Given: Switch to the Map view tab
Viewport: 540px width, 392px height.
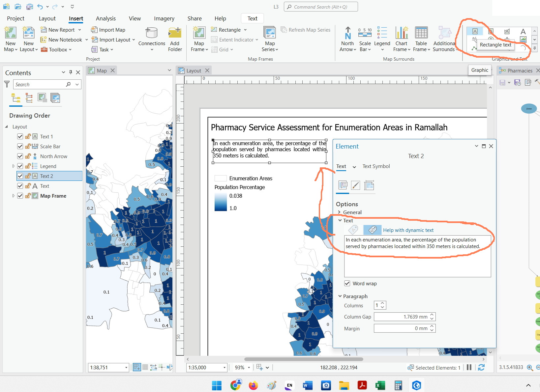Looking at the screenshot, I should 101,70.
